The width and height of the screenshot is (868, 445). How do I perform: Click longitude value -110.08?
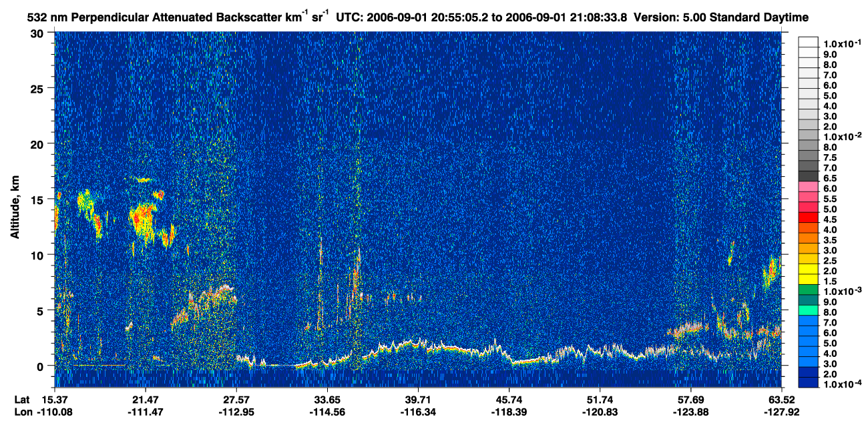pos(54,412)
